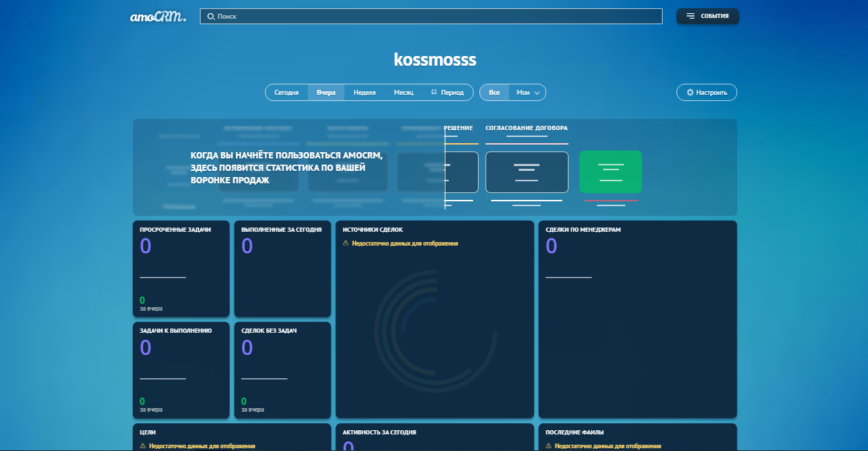Open the Просроченные задачи widget
Screen dimensions: 868x451
click(181, 268)
